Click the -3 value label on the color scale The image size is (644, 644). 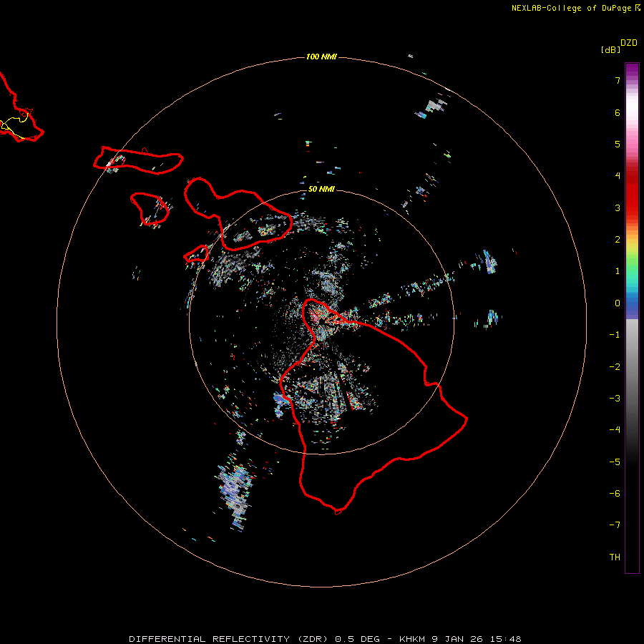click(x=615, y=398)
